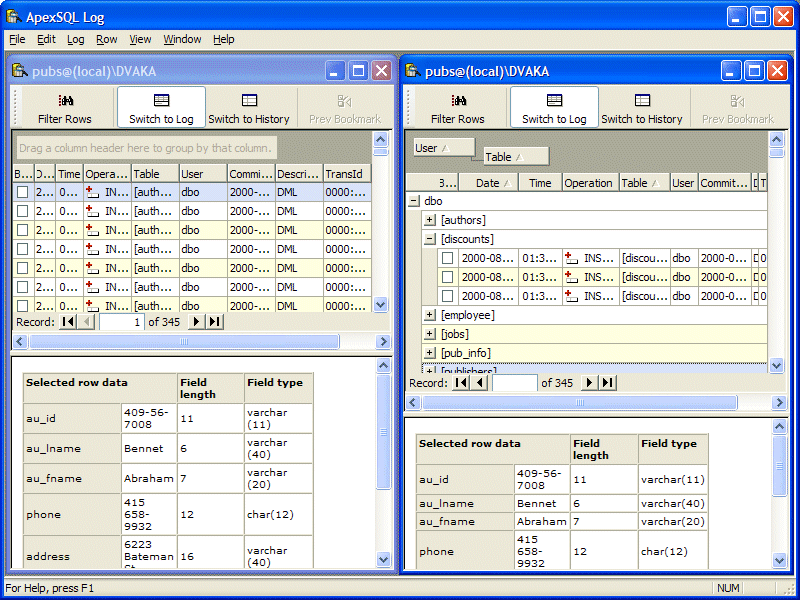This screenshot has width=800, height=600.
Task: Click Description column header in left grid
Action: [x=299, y=174]
